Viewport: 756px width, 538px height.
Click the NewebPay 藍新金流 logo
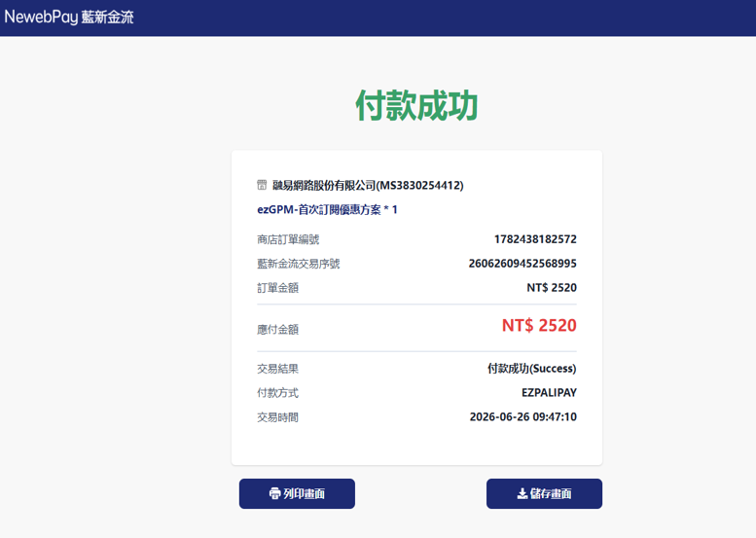click(x=69, y=17)
